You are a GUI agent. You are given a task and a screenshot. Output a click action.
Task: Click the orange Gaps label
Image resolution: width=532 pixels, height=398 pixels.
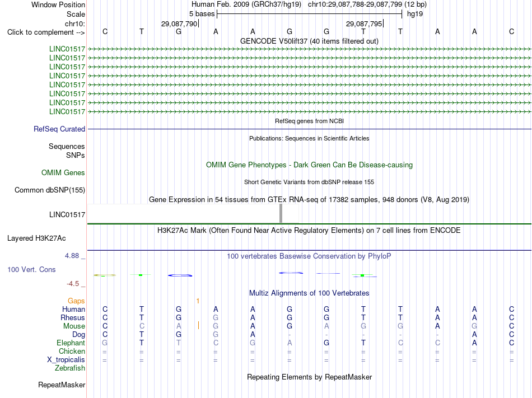(76, 301)
